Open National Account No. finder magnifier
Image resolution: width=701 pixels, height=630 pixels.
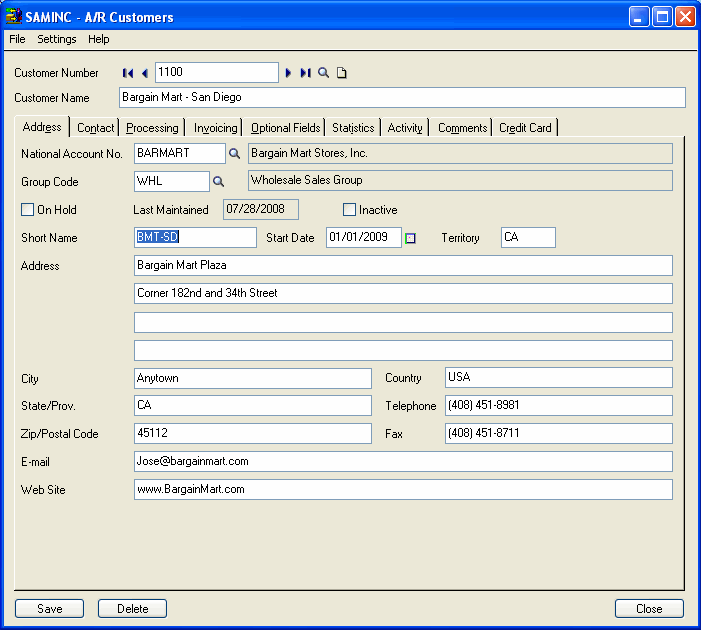[235, 154]
